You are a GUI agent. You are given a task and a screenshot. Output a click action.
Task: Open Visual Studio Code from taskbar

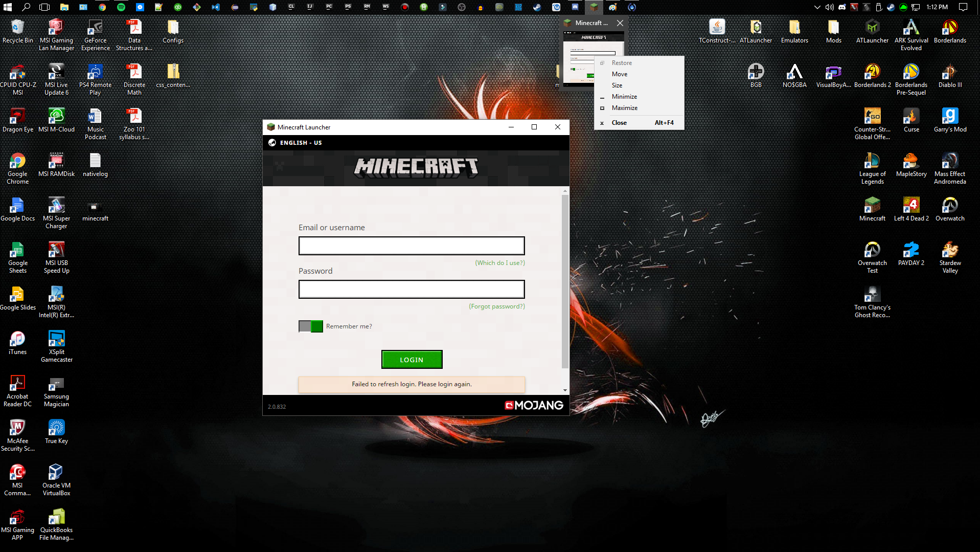(216, 7)
